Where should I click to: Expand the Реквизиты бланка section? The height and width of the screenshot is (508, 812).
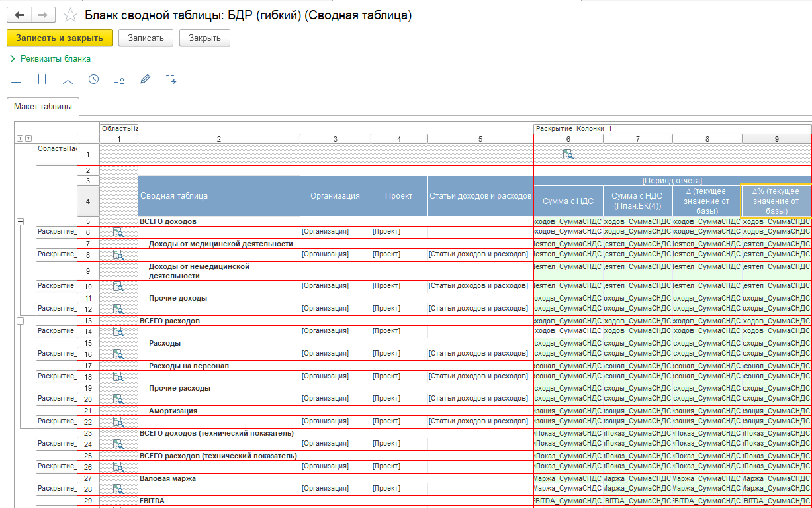point(50,58)
